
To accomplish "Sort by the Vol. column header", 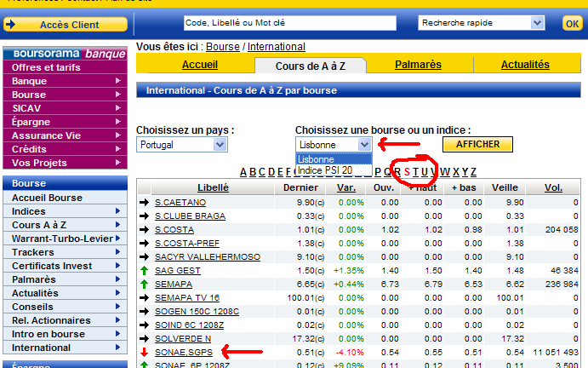I will pyautogui.click(x=553, y=187).
